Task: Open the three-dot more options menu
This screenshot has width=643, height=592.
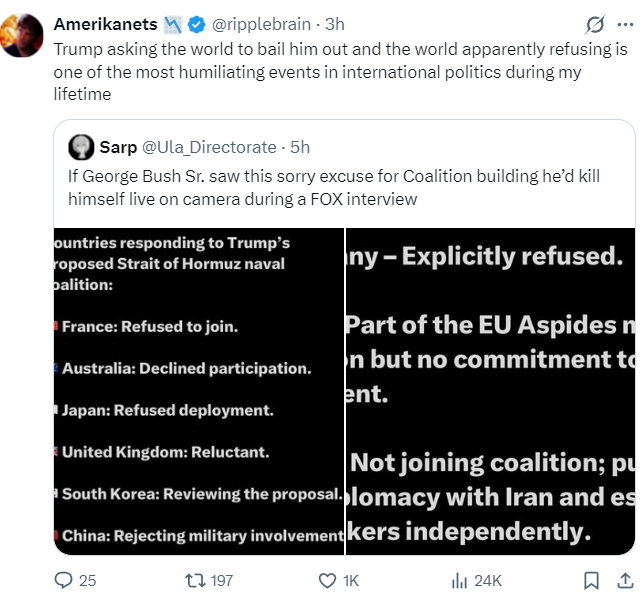Action: click(627, 23)
